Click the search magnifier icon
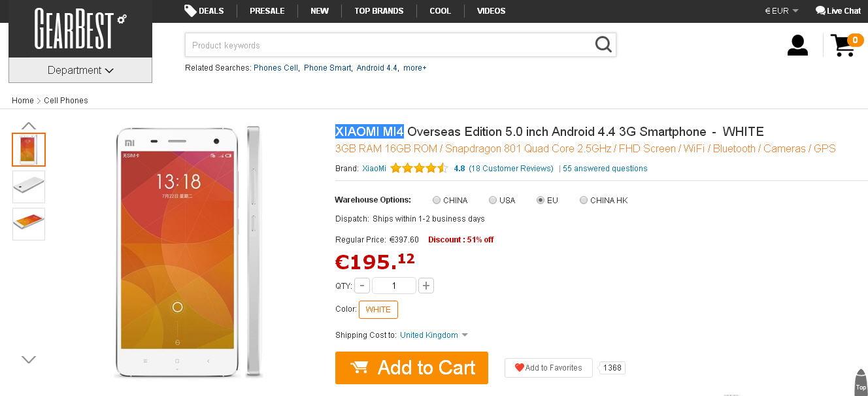868x396 pixels. click(x=603, y=44)
